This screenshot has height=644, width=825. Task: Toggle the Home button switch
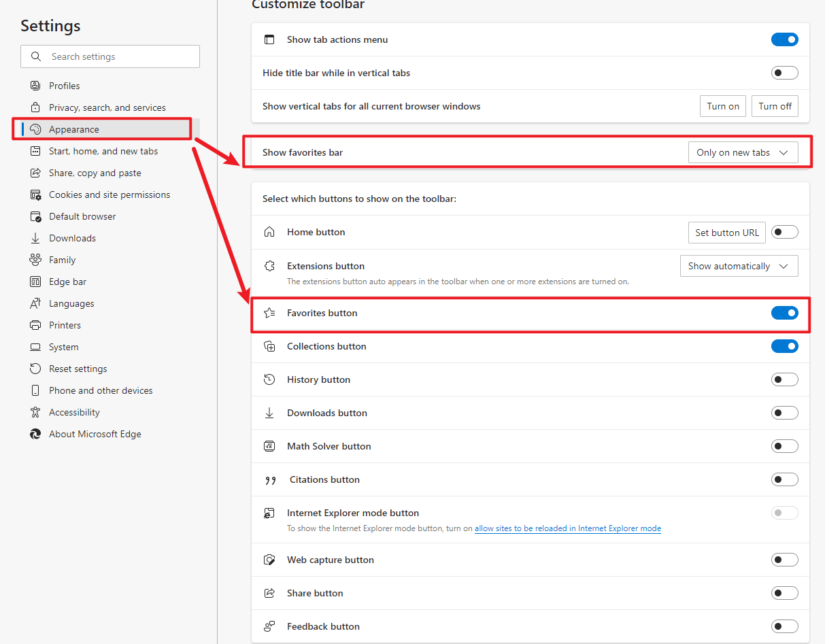[785, 232]
